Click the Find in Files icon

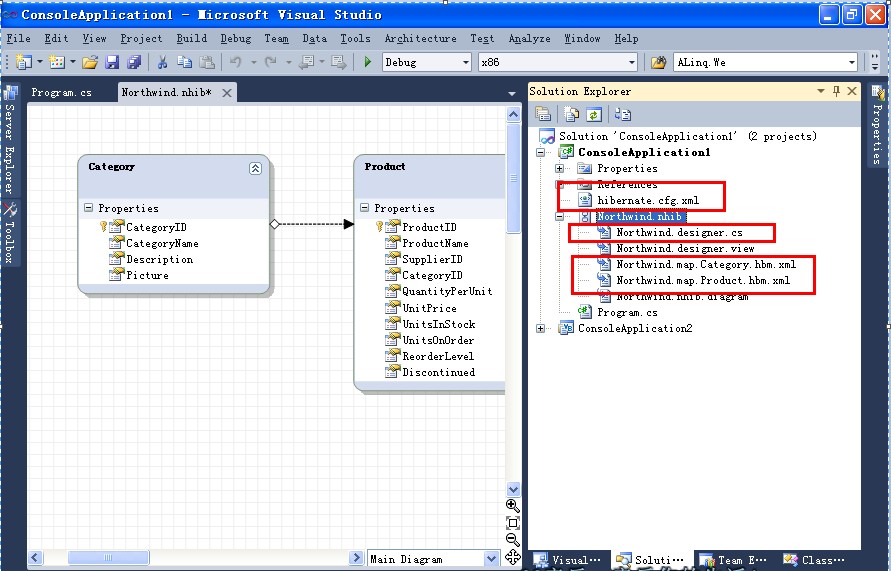(x=658, y=62)
